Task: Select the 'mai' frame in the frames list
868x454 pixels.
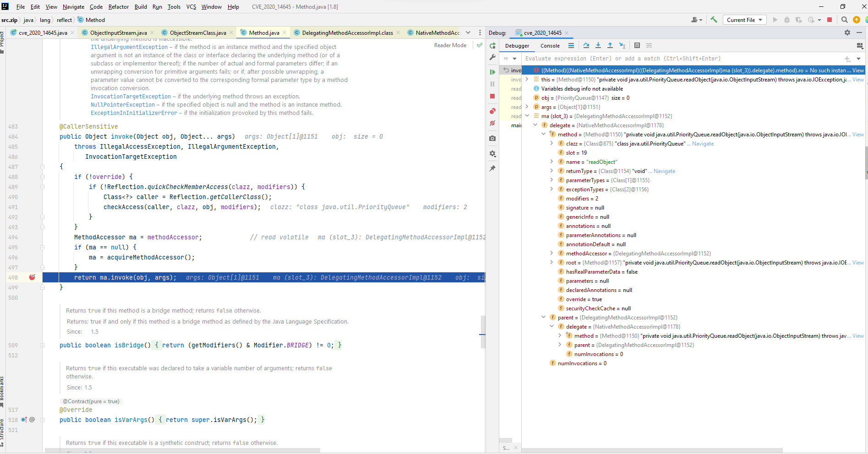Action: click(x=516, y=125)
